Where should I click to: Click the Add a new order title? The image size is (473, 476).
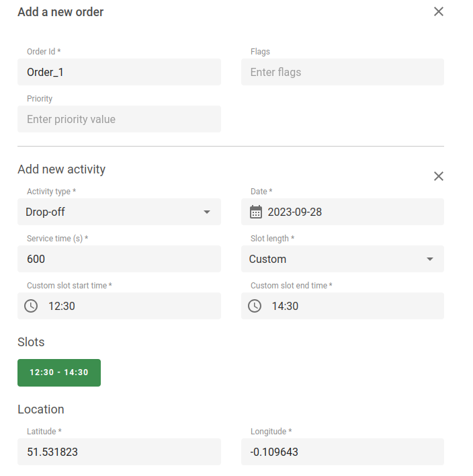tap(60, 12)
